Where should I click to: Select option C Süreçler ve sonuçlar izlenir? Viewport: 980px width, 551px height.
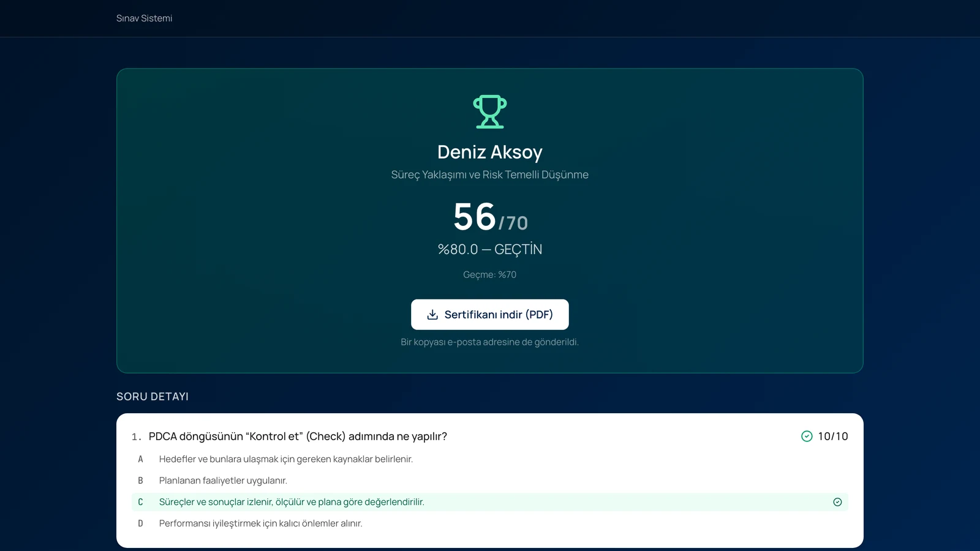tap(490, 502)
